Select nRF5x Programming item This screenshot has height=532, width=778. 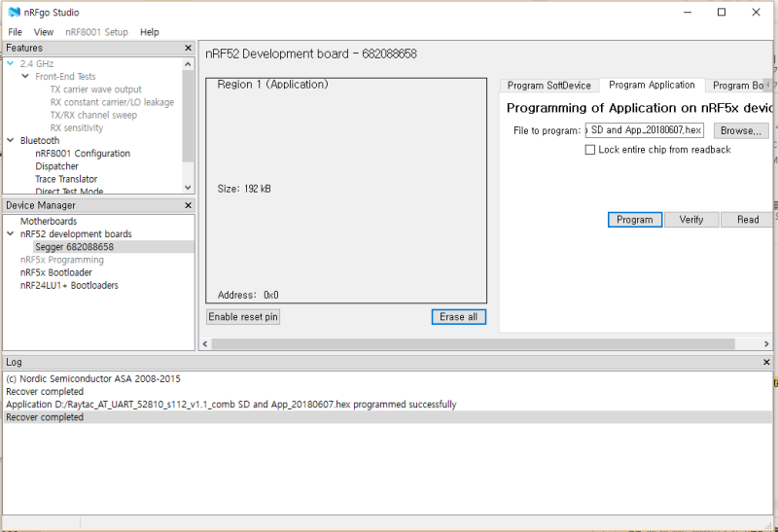click(x=62, y=260)
